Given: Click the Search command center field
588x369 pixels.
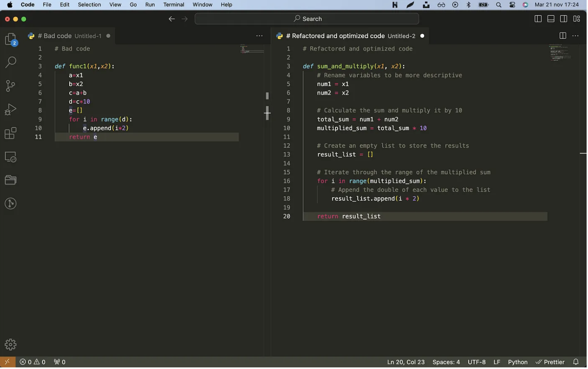Looking at the screenshot, I should pyautogui.click(x=307, y=19).
